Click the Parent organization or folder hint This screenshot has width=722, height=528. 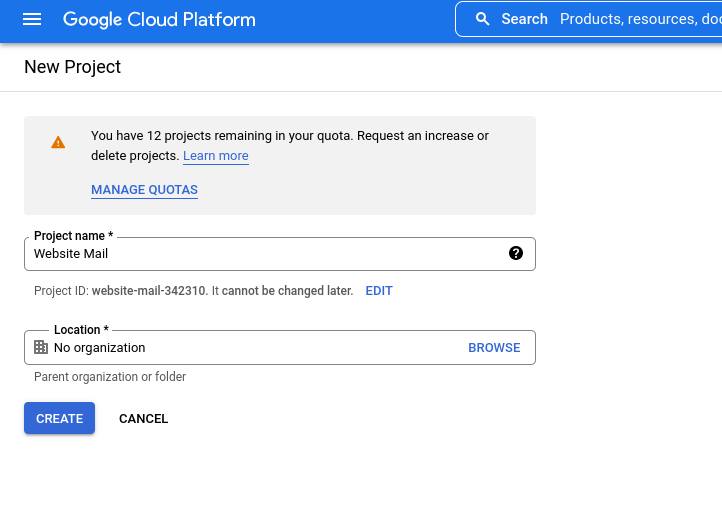coord(110,377)
